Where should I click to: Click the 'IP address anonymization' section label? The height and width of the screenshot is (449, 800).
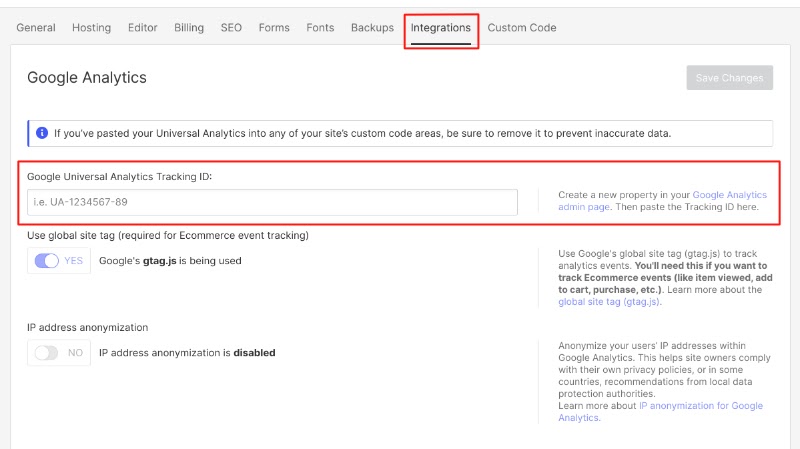coord(88,327)
